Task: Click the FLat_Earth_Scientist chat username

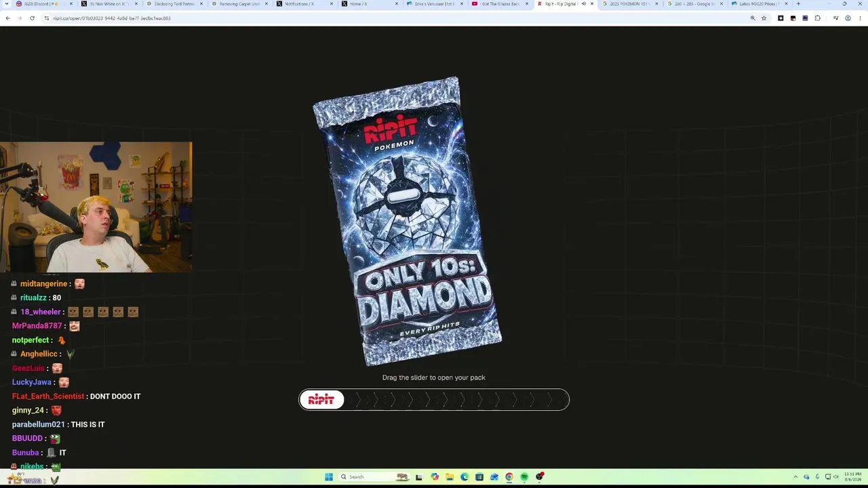Action: pos(48,396)
